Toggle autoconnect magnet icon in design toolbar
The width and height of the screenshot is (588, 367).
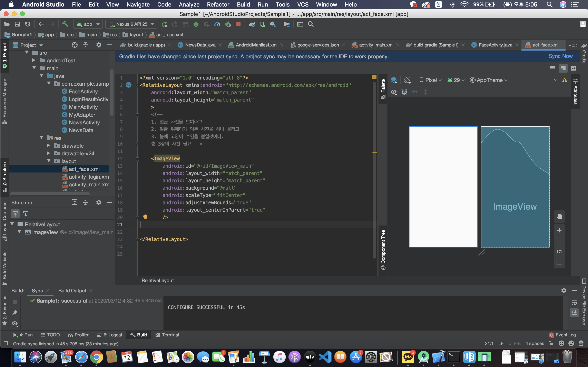(x=404, y=92)
